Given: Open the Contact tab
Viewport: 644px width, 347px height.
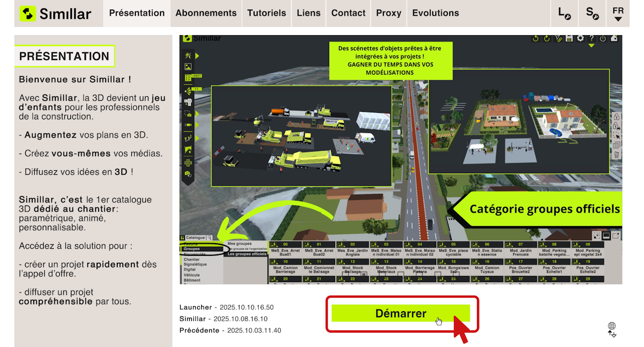Looking at the screenshot, I should point(348,13).
